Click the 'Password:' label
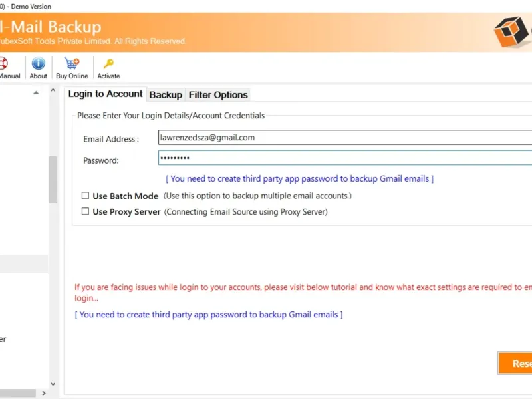 click(x=101, y=160)
